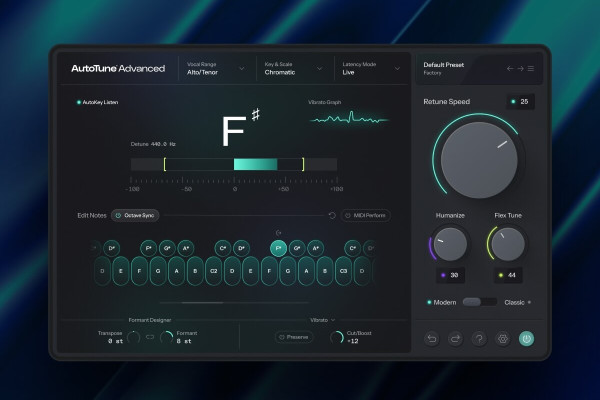Open the help question mark icon
The height and width of the screenshot is (400, 600).
tap(479, 339)
